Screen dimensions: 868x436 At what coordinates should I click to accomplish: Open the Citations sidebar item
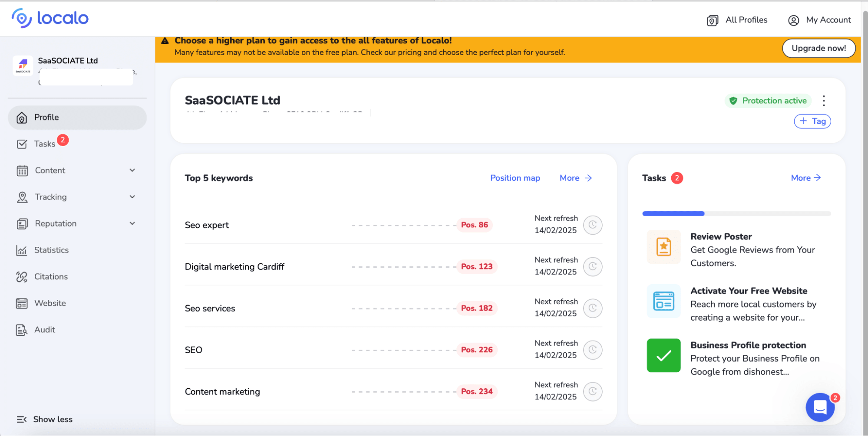tap(77, 277)
